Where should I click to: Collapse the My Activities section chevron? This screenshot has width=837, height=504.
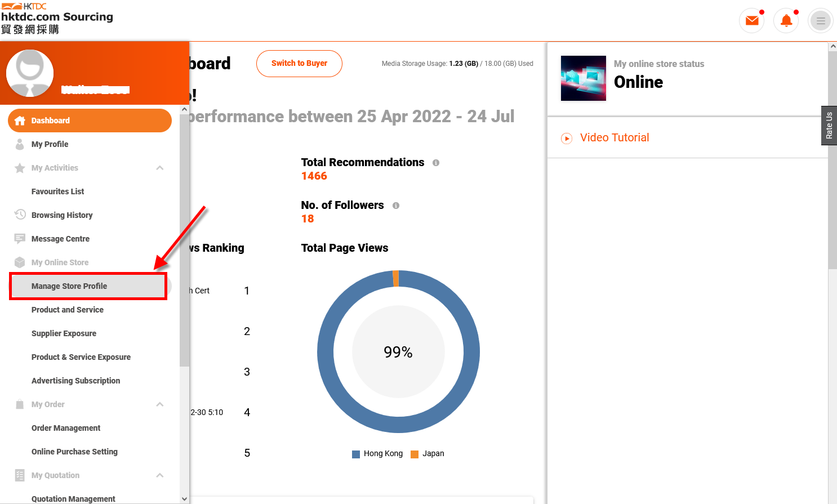click(160, 168)
